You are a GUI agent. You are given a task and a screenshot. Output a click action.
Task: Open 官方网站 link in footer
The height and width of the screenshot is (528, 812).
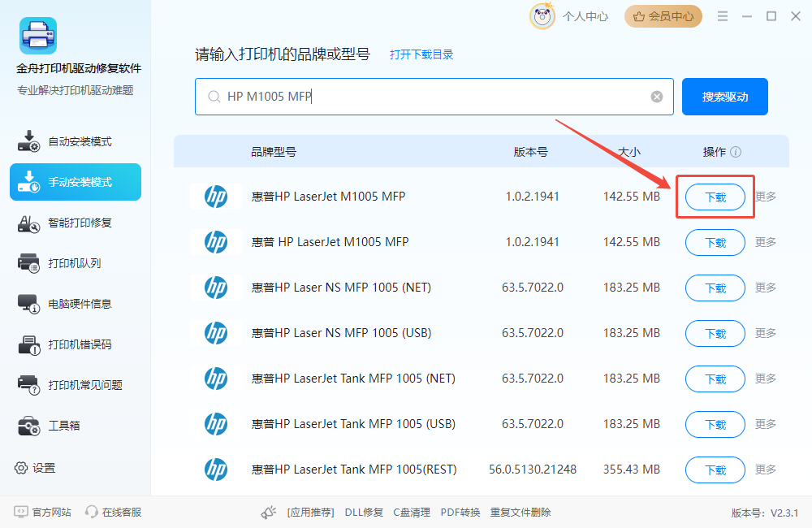42,512
